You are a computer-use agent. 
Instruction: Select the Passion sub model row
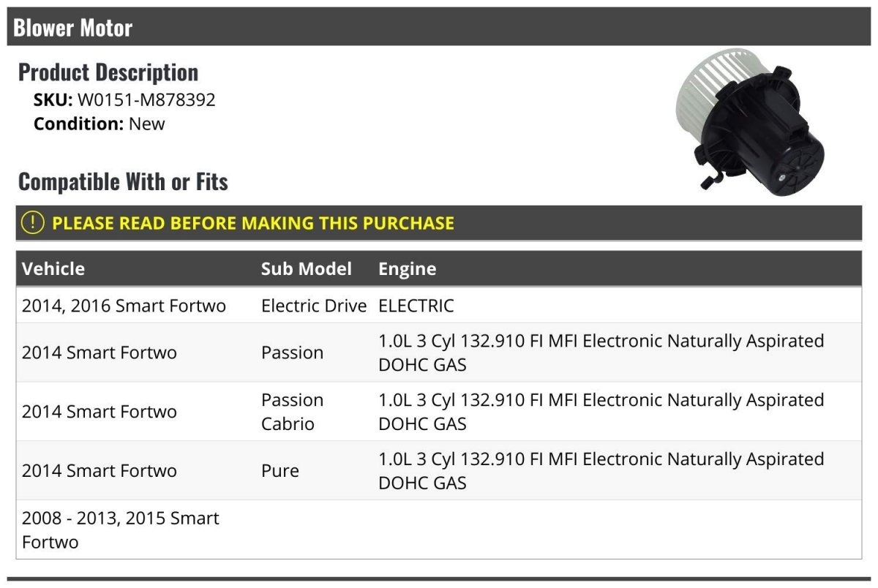tap(439, 352)
